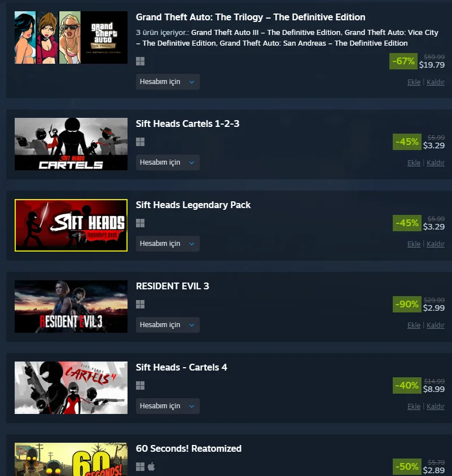452x476 pixels.
Task: Click Windows icon for RESIDENT EVIL 3
Action: point(140,304)
